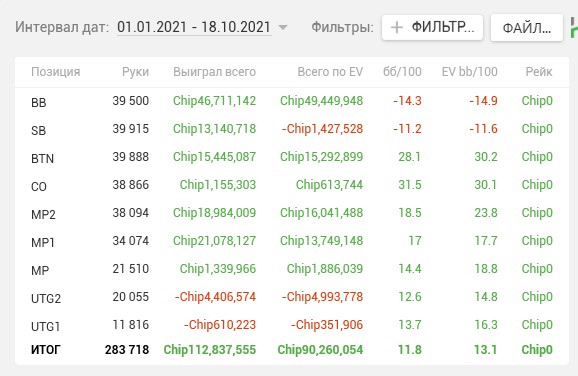
Task: Select the BTN position row
Action: (292, 157)
